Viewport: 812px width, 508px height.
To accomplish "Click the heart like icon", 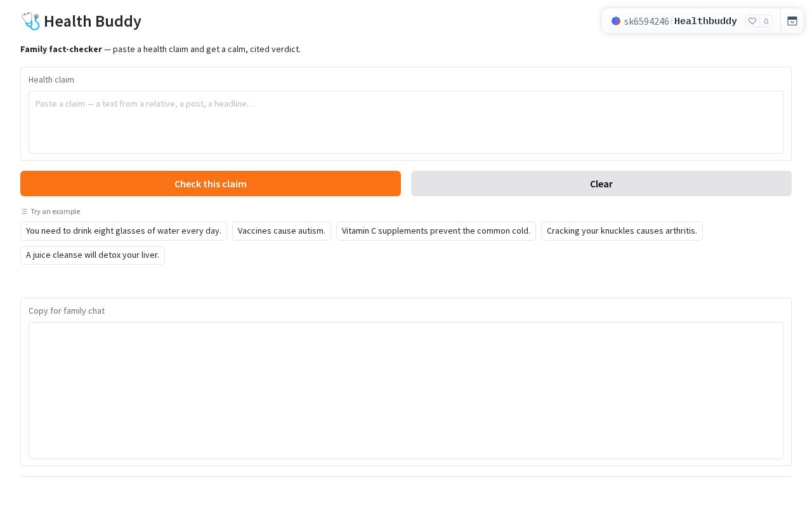I will pos(752,21).
